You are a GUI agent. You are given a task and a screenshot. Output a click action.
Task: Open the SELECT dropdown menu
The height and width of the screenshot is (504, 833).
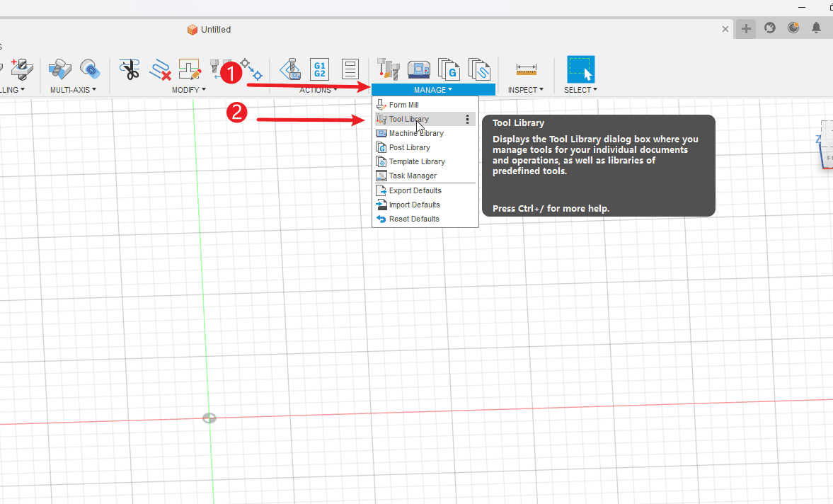(x=580, y=90)
